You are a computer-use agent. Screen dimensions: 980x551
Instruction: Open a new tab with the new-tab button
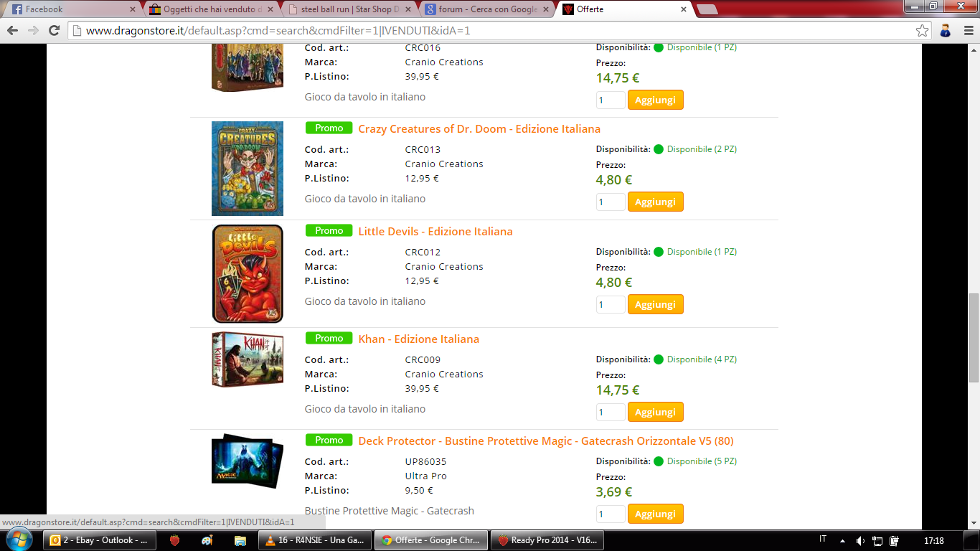(707, 9)
